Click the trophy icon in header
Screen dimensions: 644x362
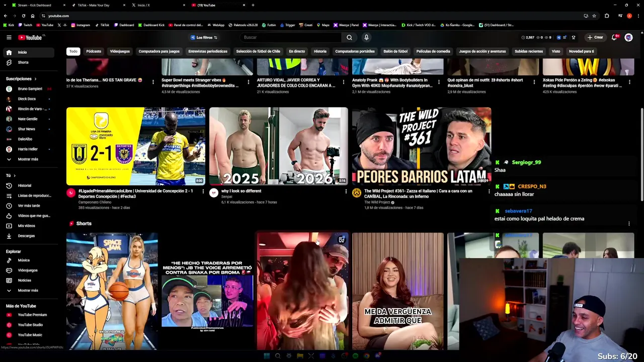573,37
